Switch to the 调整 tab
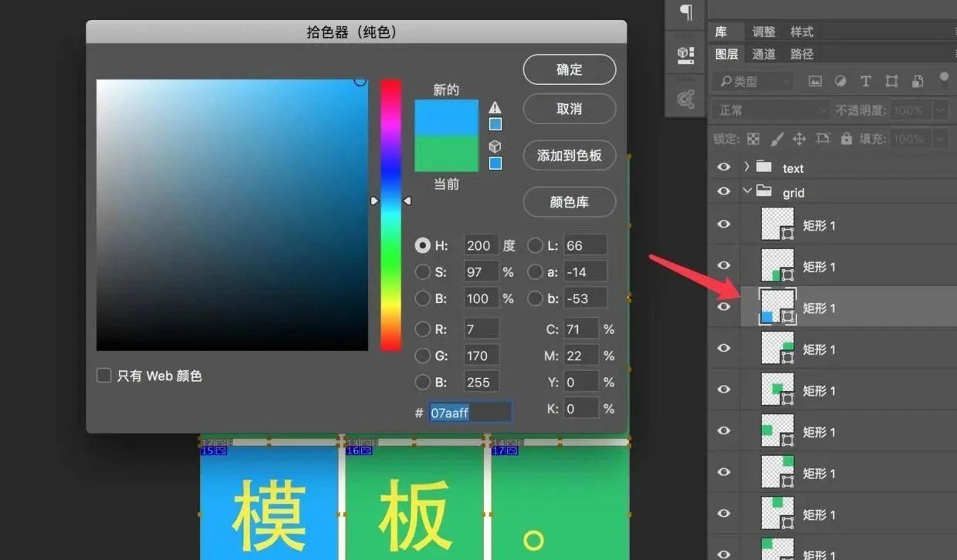 click(x=764, y=32)
